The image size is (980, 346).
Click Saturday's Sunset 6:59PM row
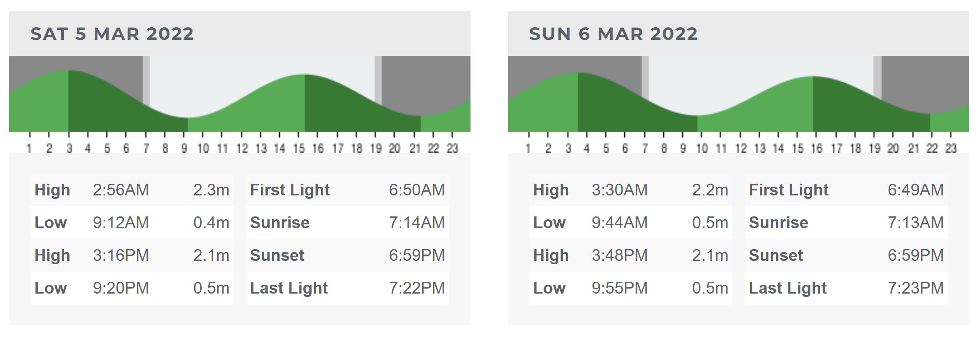point(347,255)
